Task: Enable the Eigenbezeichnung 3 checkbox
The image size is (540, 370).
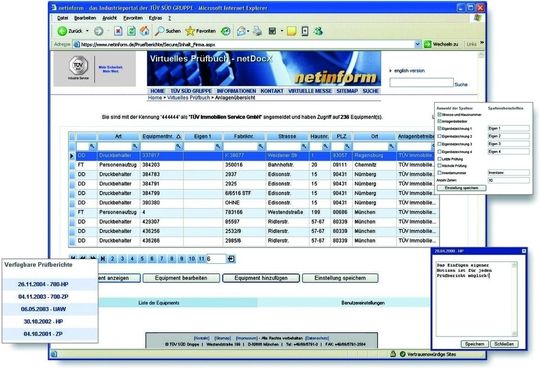Action: tap(439, 144)
